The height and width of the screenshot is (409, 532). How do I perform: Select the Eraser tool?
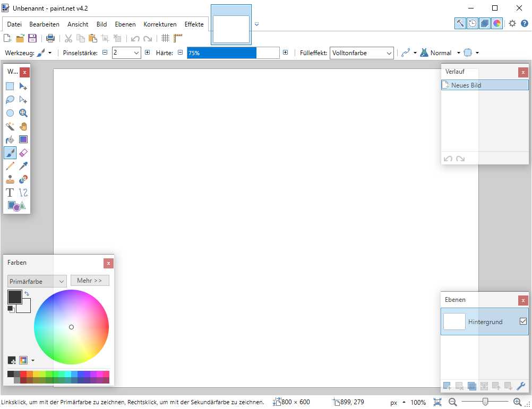[23, 153]
